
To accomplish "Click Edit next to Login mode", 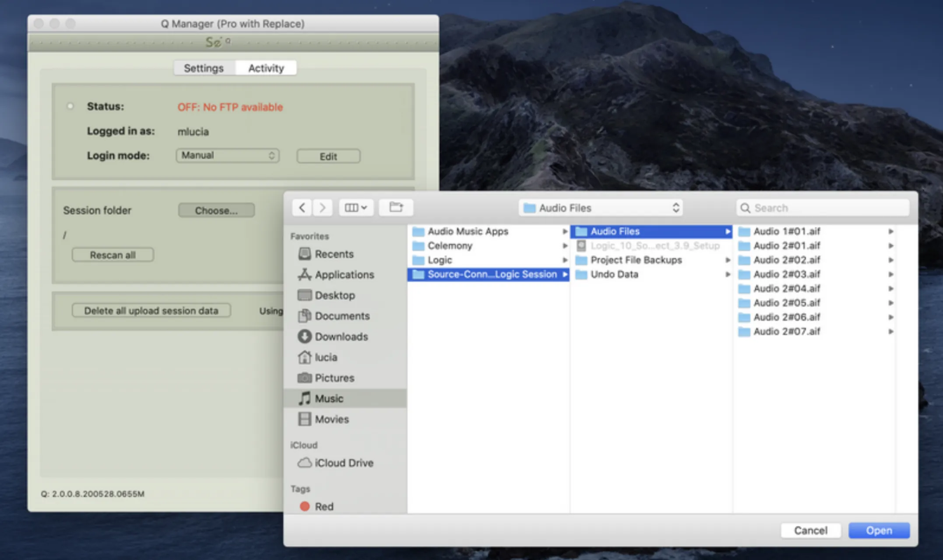I will coord(328,156).
